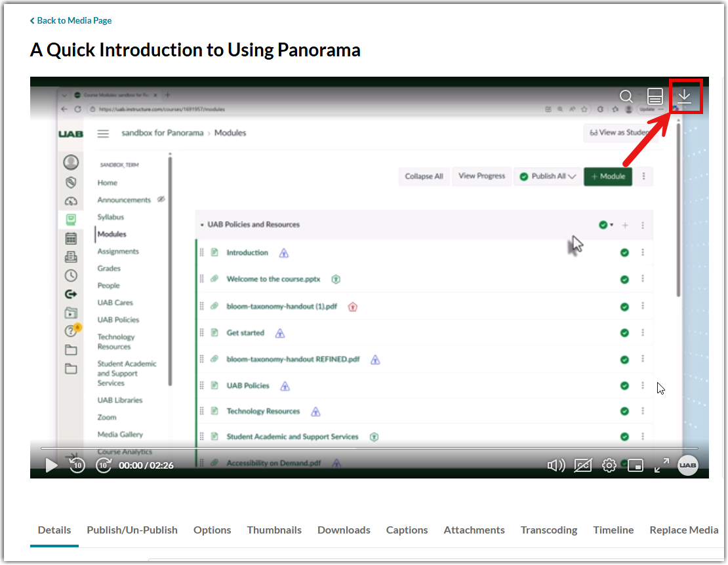728x565 pixels.
Task: Play the Panorama introduction video
Action: (51, 465)
